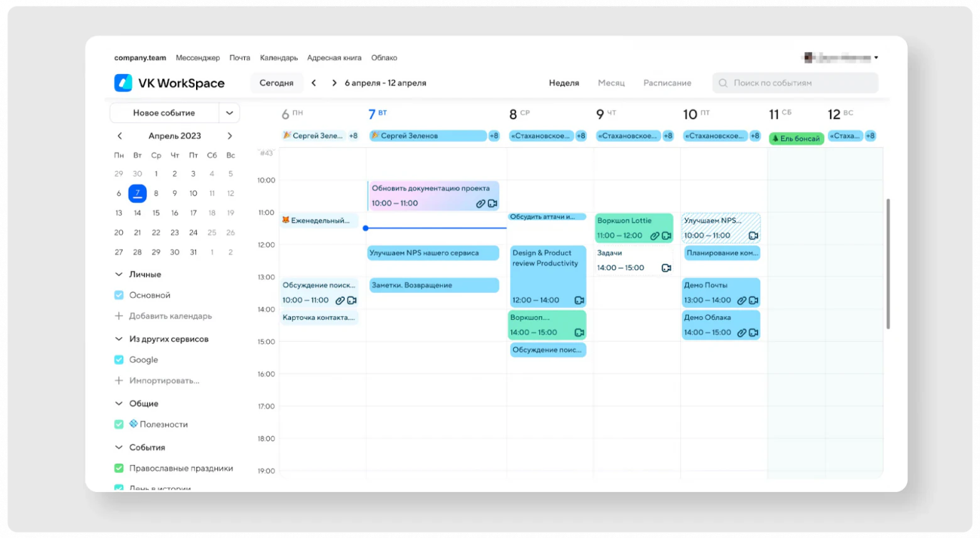Show next month in mini calendar

230,136
